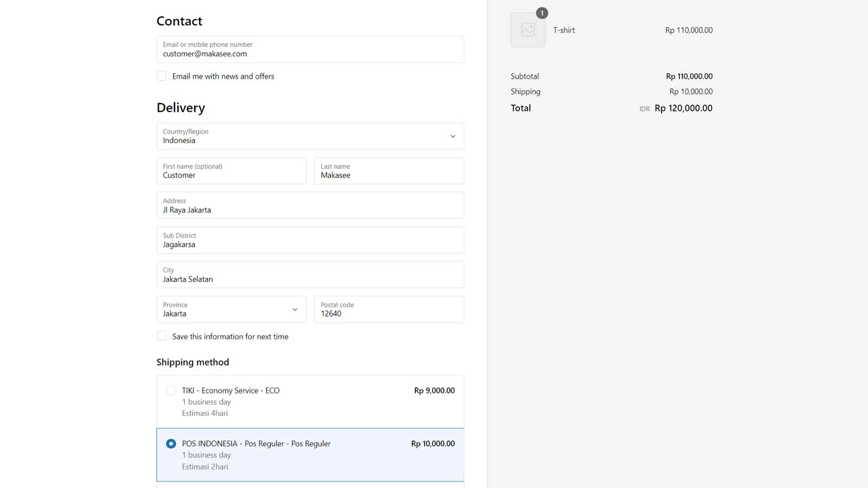The image size is (868, 488).
Task: Click the Last name field containing Makasee
Action: tap(389, 171)
